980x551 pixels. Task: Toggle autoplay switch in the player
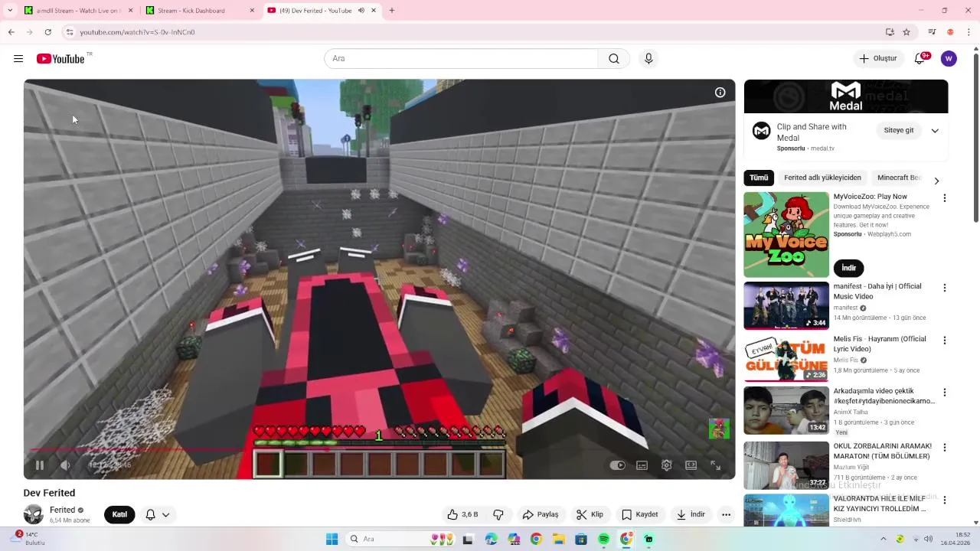click(x=617, y=465)
